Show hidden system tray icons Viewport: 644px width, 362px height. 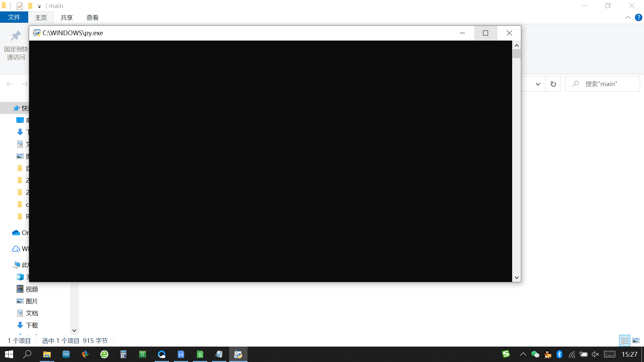point(523,354)
